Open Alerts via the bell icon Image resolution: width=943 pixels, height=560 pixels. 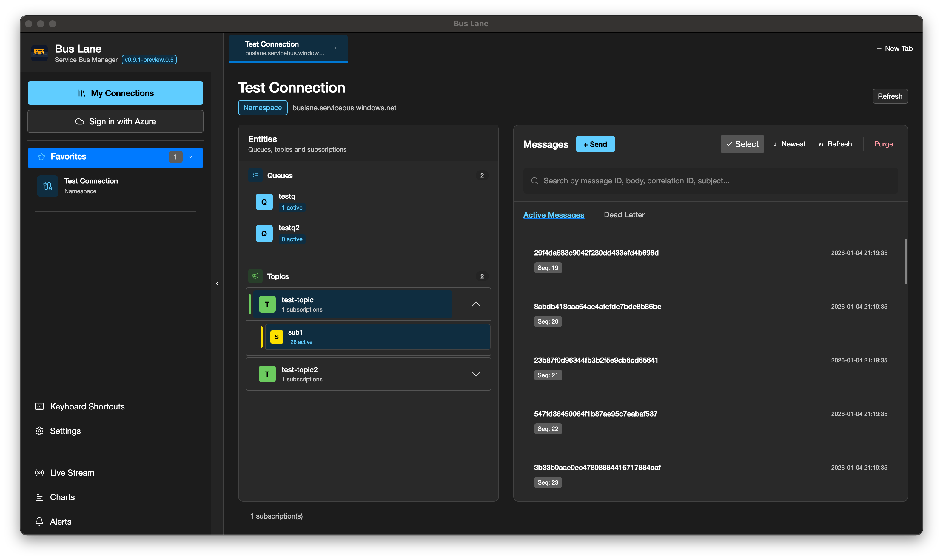39,521
